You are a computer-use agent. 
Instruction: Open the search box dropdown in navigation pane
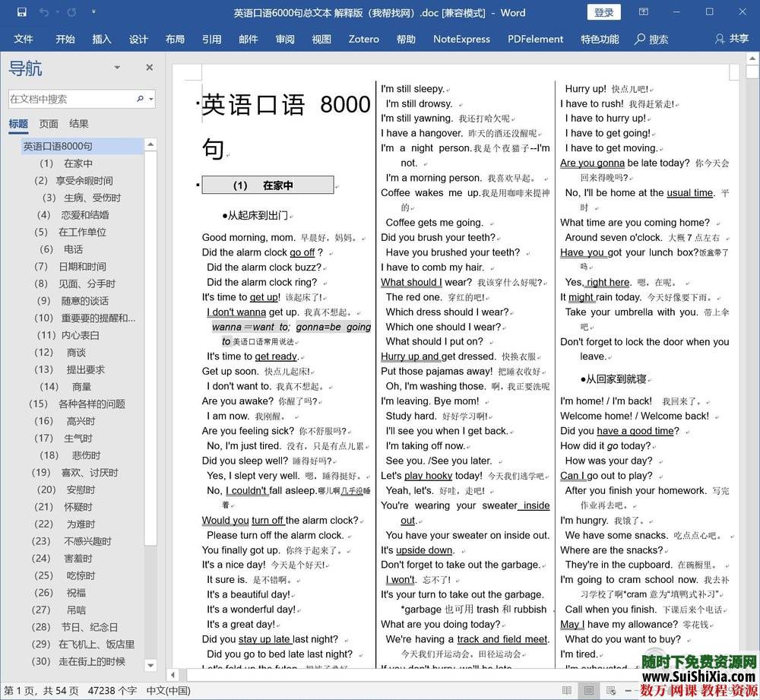click(x=150, y=98)
